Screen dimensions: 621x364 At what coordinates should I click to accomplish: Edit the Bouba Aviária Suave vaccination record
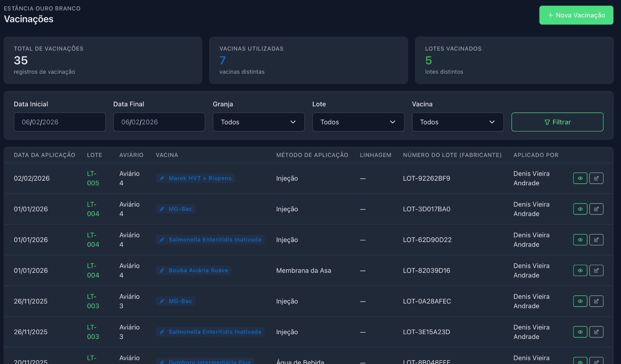point(596,271)
